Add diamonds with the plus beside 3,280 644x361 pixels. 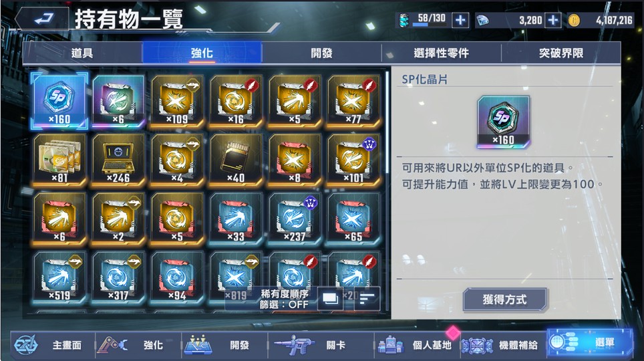click(x=553, y=20)
